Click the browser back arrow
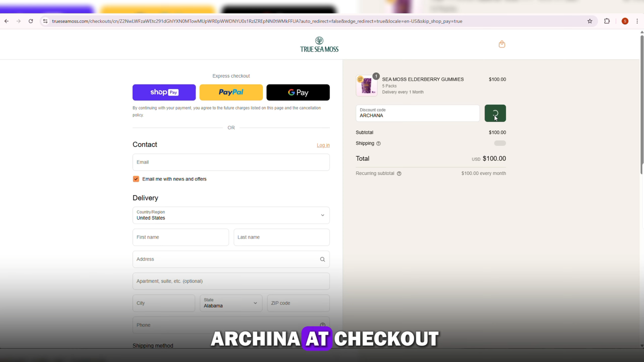 point(6,21)
